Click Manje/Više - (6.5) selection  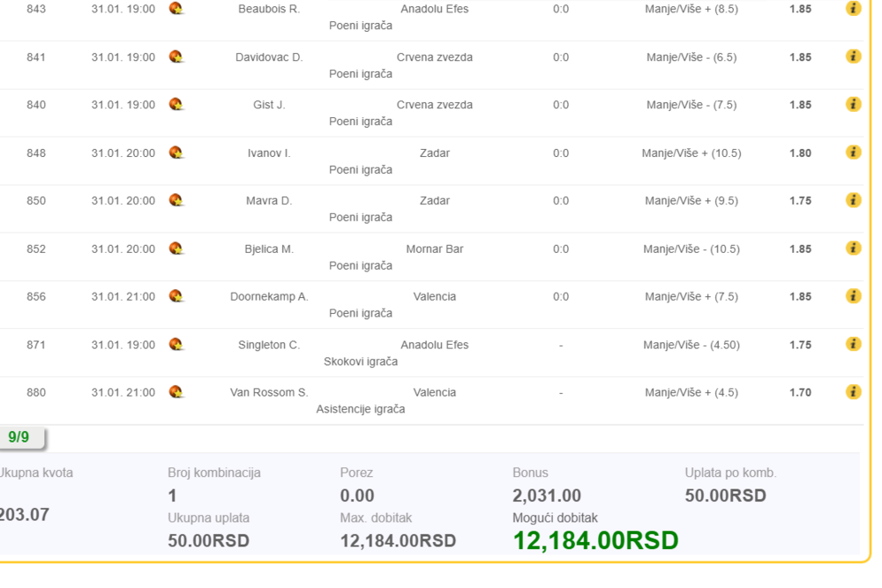tap(691, 57)
